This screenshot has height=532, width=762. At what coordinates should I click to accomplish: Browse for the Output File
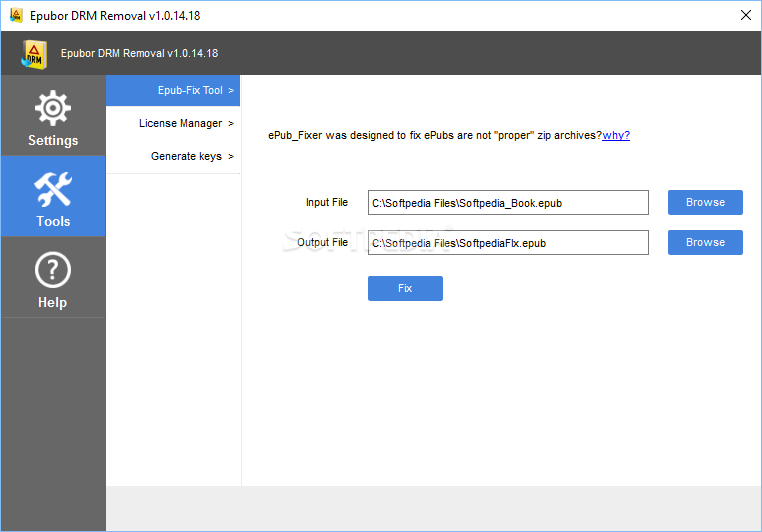(x=705, y=242)
